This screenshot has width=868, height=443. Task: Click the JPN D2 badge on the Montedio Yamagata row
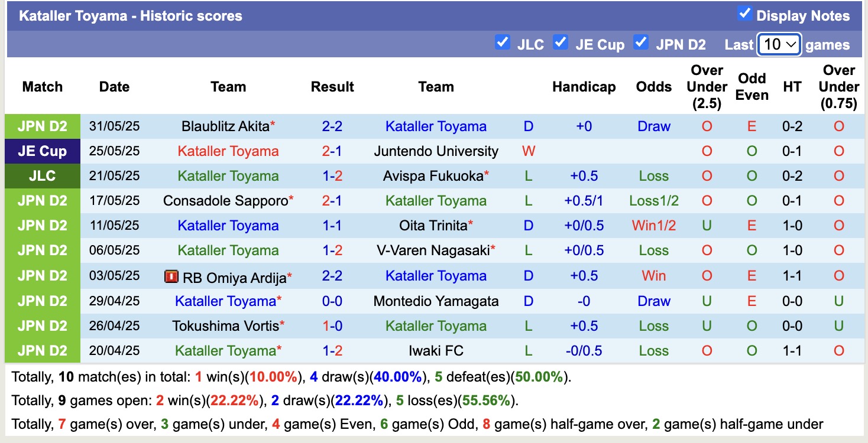point(42,301)
